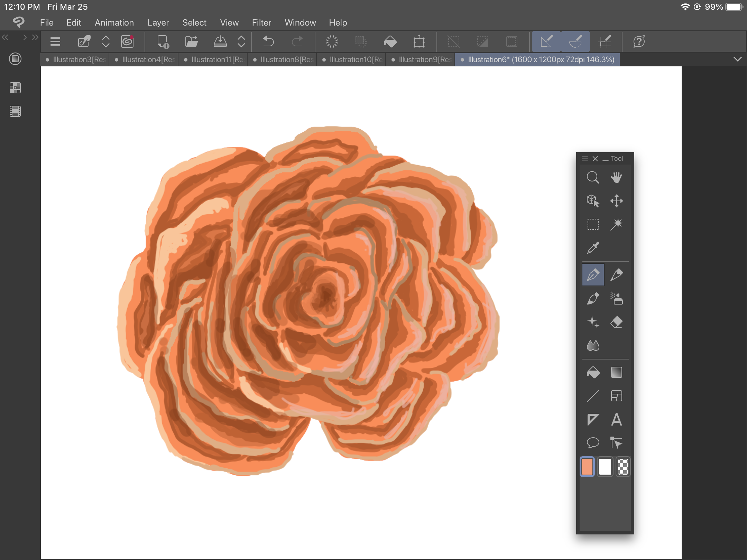The height and width of the screenshot is (560, 747).
Task: Click the Undo arrow in command bar
Action: [268, 41]
